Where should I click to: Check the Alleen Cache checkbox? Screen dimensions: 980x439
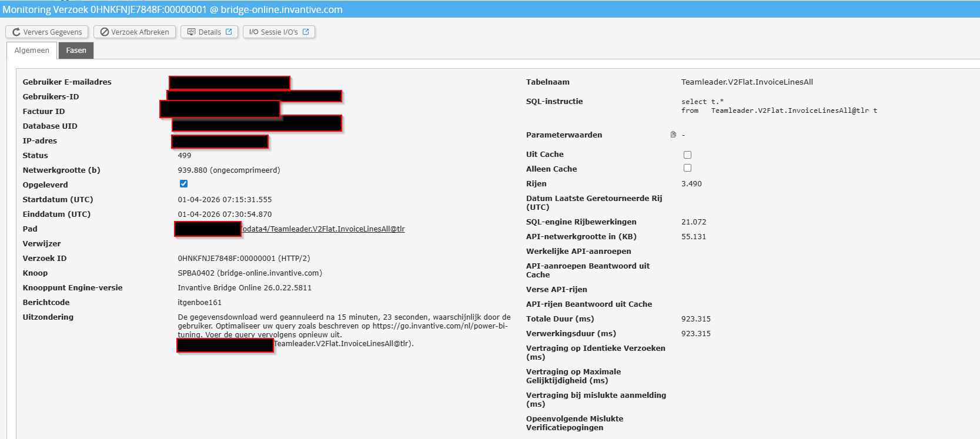point(687,168)
